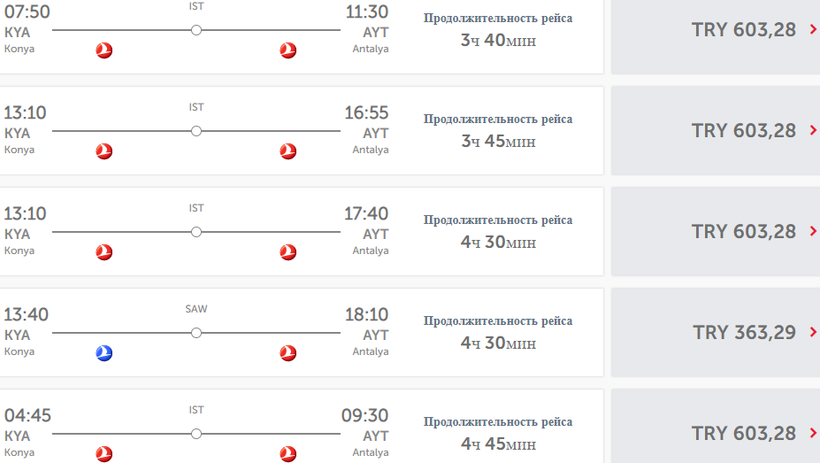Image resolution: width=820 pixels, height=463 pixels.
Task: Expand fare arrow for the 04:45 flight
Action: (x=814, y=433)
